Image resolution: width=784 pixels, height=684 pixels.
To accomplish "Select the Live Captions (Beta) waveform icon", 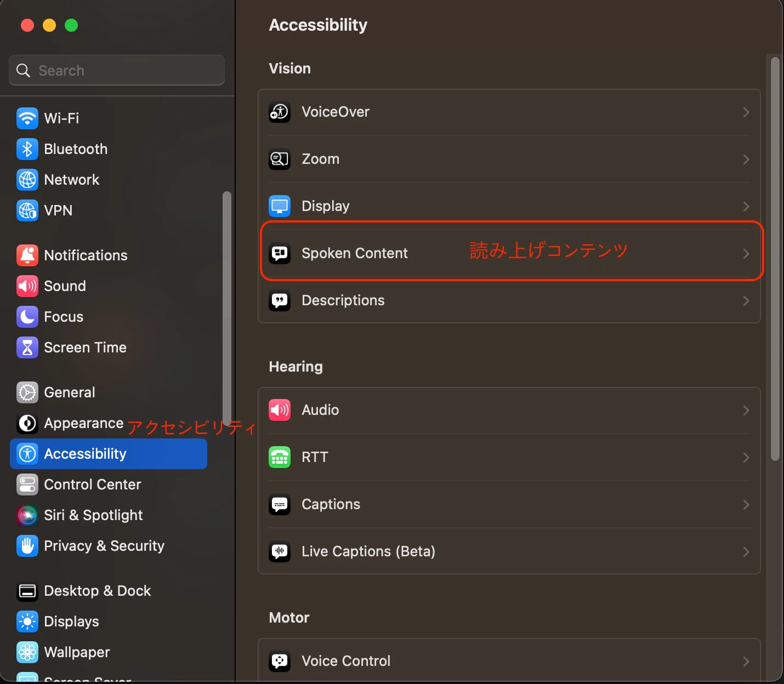I will 280,551.
